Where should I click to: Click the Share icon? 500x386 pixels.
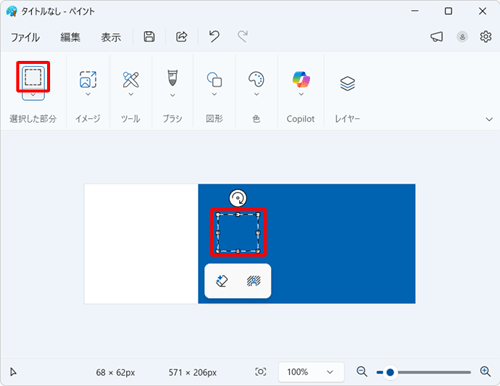[x=182, y=37]
